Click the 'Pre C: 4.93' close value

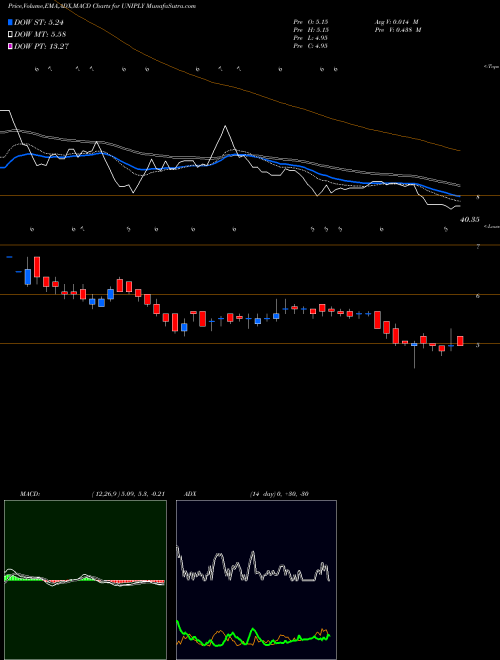tap(311, 46)
